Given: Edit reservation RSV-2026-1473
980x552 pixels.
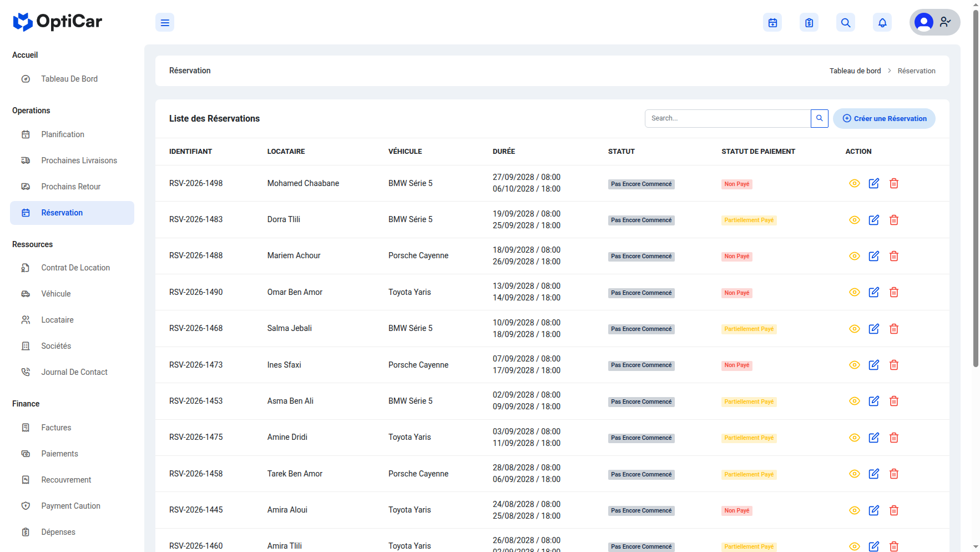Looking at the screenshot, I should 874,365.
